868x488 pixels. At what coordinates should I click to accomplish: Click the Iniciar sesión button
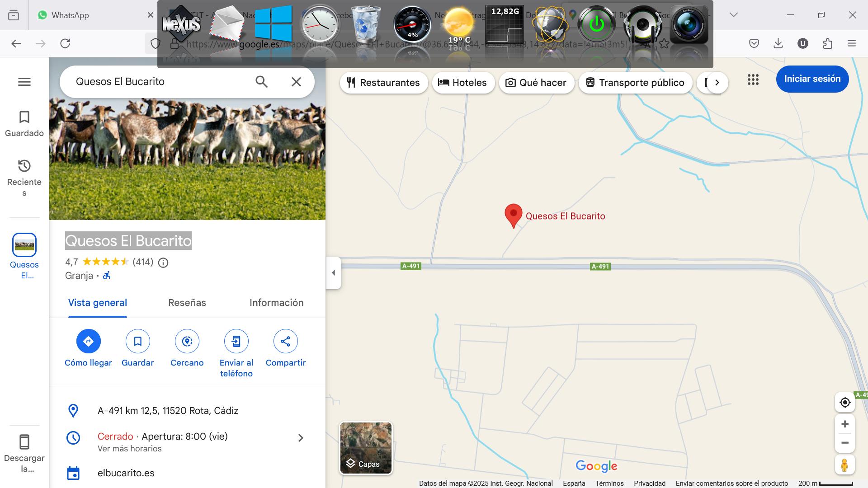click(x=812, y=79)
